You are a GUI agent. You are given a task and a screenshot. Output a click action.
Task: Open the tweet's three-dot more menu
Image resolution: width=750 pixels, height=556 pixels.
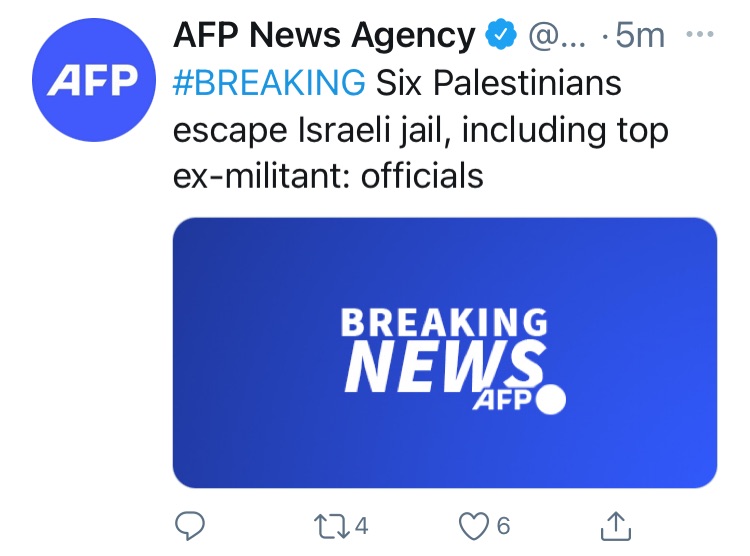[700, 34]
